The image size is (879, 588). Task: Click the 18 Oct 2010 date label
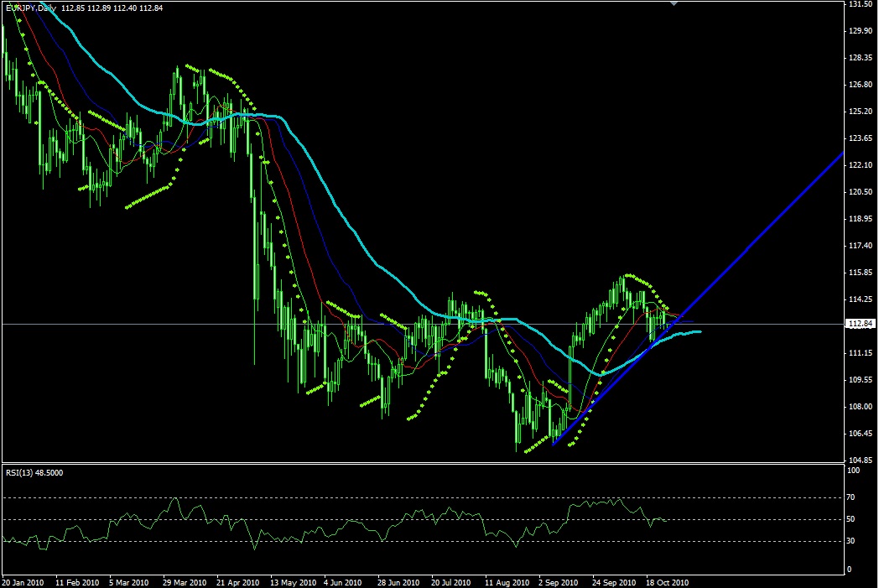[667, 583]
